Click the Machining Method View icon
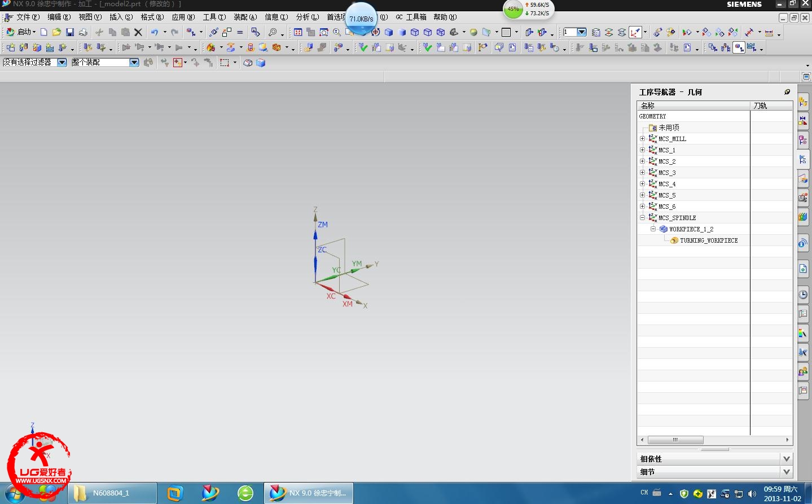The width and height of the screenshot is (812, 504). point(752,48)
